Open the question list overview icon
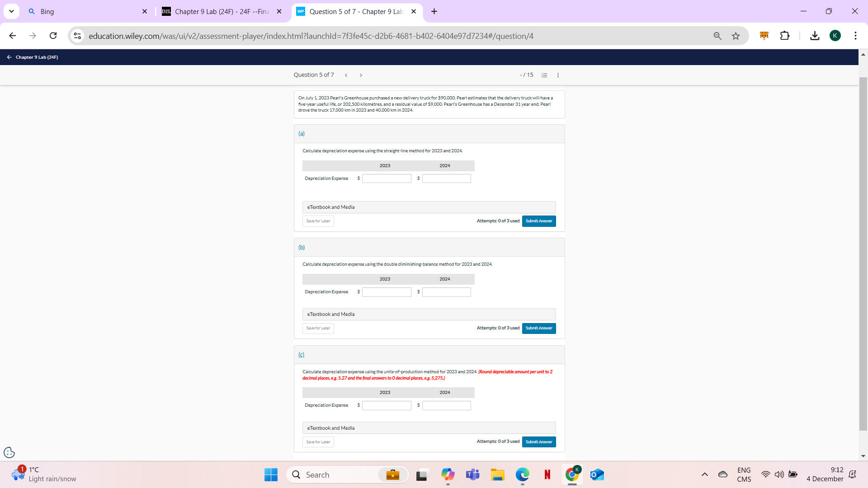Image resolution: width=868 pixels, height=488 pixels. (544, 75)
